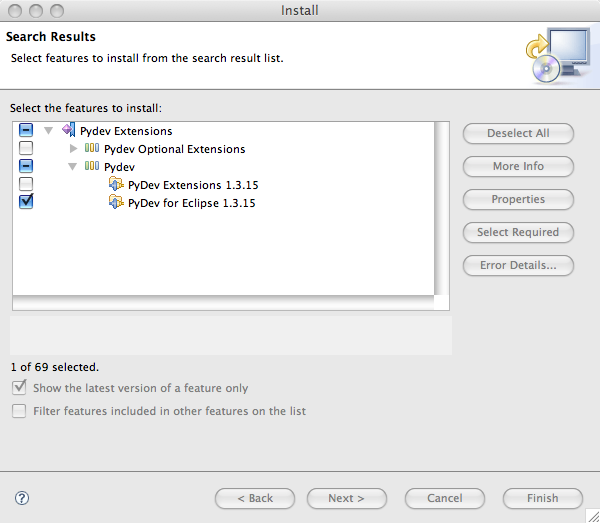Screen dimensions: 600x523
Task: Click the window resize grip corner
Action: (x=593, y=516)
